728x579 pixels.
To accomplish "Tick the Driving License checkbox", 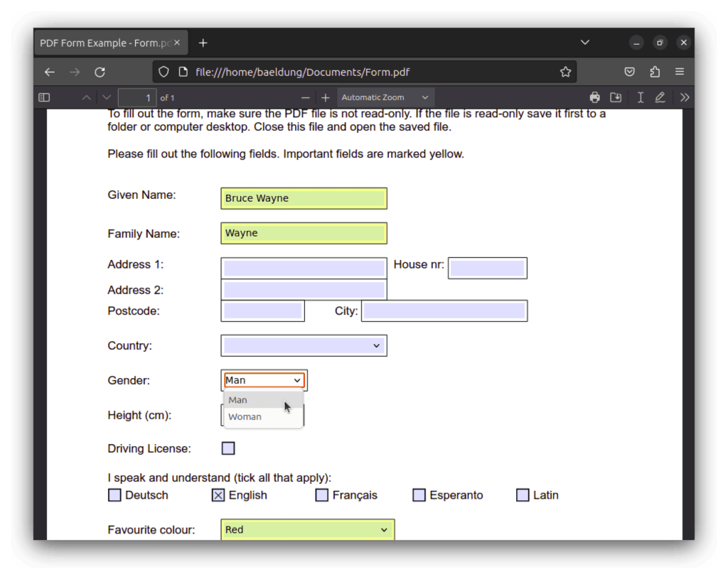I will pos(228,448).
